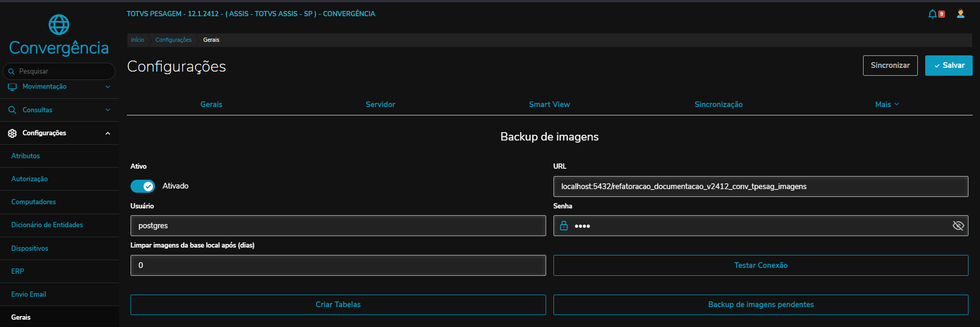The height and width of the screenshot is (327, 980).
Task: Click the lock icon in Senha field
Action: 564,226
